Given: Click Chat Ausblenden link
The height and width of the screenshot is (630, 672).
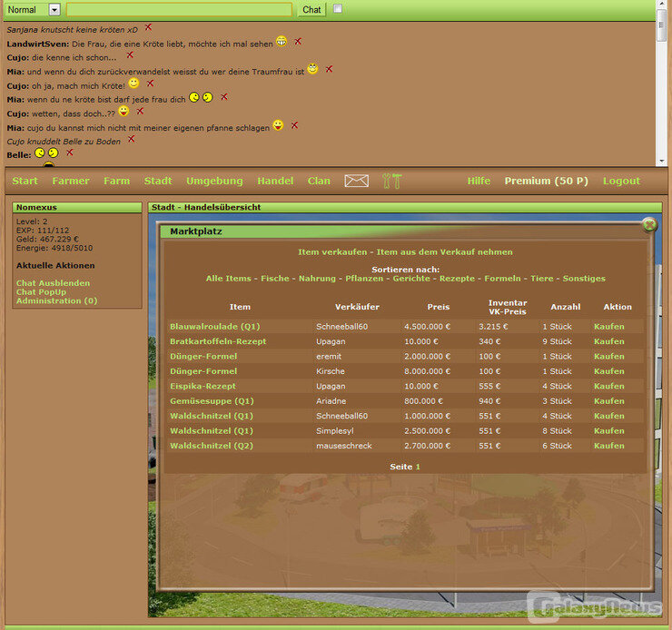Looking at the screenshot, I should click(x=54, y=283).
